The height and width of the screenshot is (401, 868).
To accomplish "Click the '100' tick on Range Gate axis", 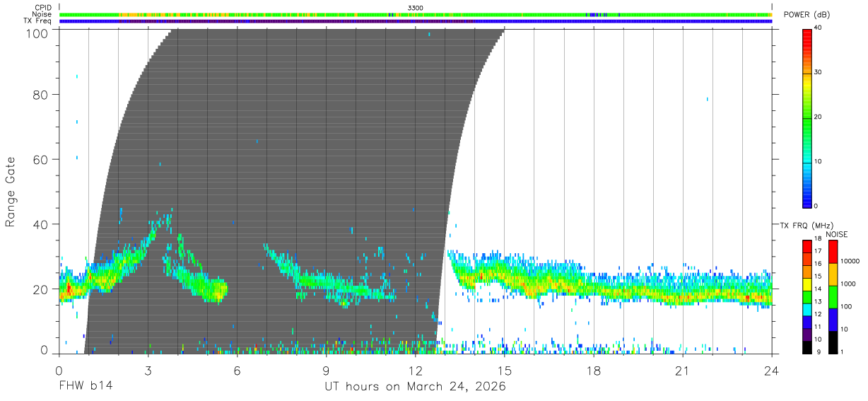I will click(36, 33).
